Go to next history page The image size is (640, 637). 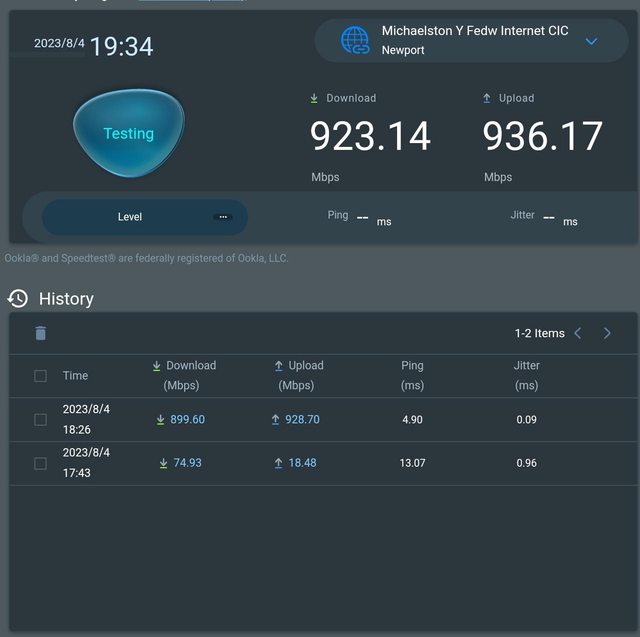pyautogui.click(x=607, y=333)
